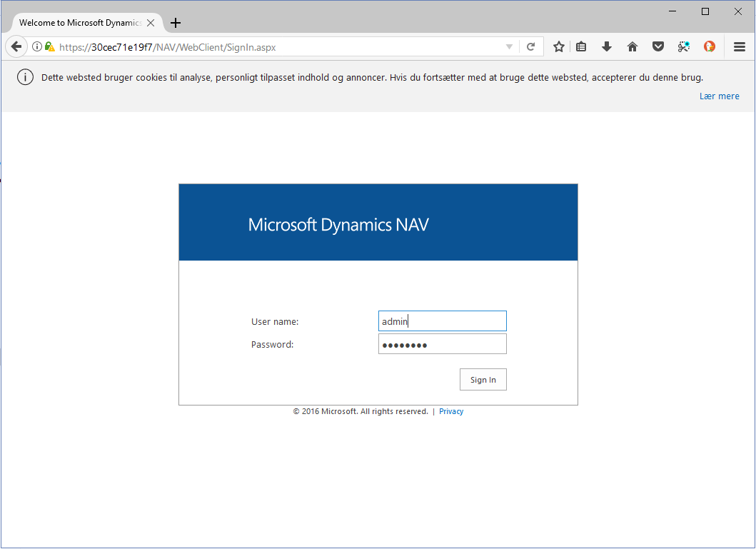Open the Firefox hamburger menu
Viewport: 756px width, 549px height.
(740, 47)
